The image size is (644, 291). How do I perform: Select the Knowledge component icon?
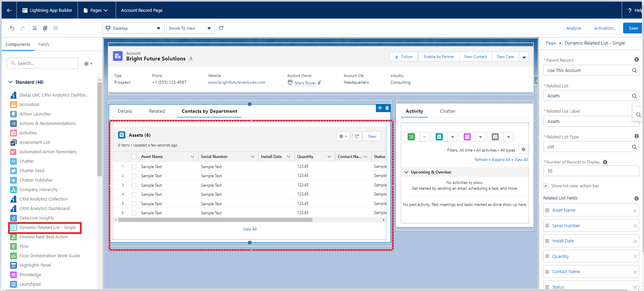(x=13, y=275)
